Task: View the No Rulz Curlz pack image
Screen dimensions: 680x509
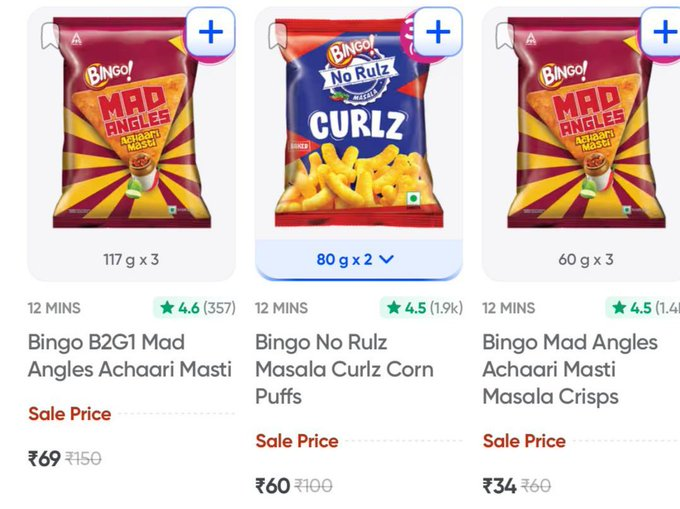Action: (x=357, y=125)
